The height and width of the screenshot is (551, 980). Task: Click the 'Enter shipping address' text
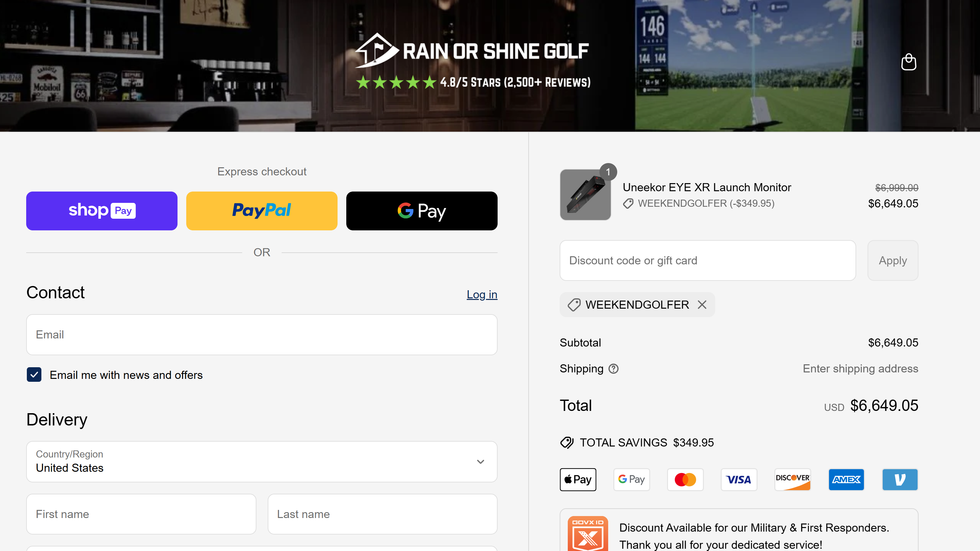point(860,369)
